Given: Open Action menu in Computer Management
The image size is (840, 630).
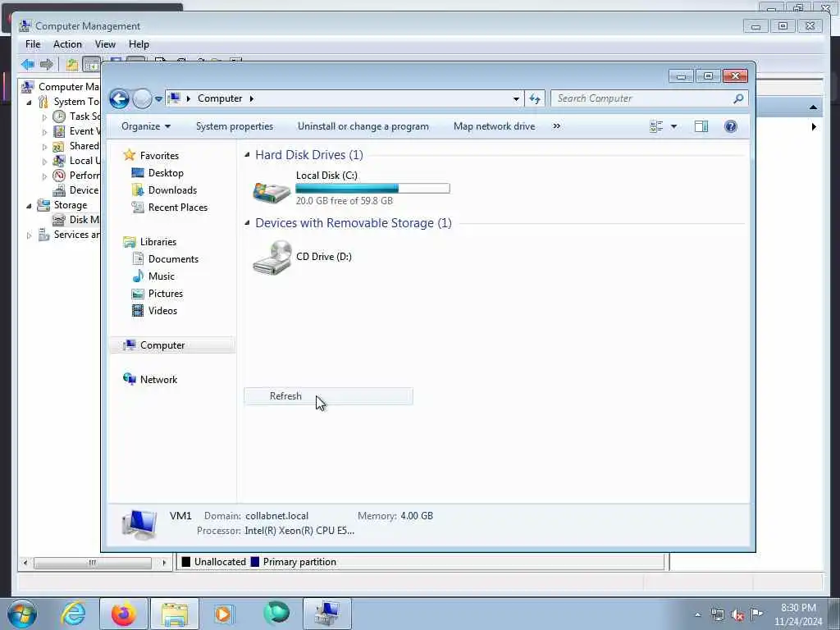Looking at the screenshot, I should click(67, 44).
